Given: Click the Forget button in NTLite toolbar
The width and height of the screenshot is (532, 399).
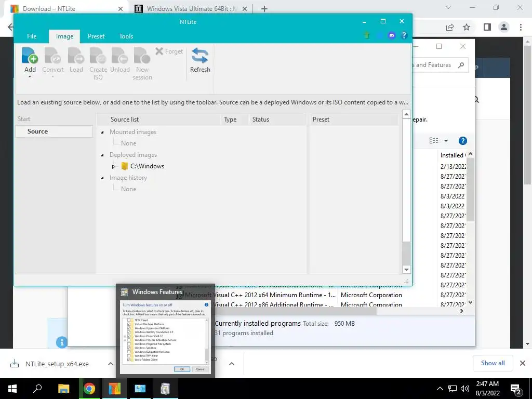Looking at the screenshot, I should [x=169, y=51].
